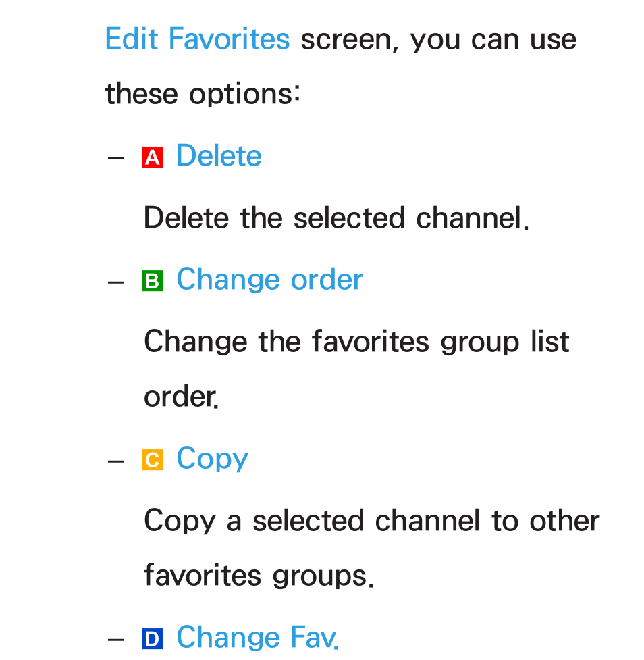
Task: Click the 'Copy a selected channel to other' line
Action: [x=372, y=521]
